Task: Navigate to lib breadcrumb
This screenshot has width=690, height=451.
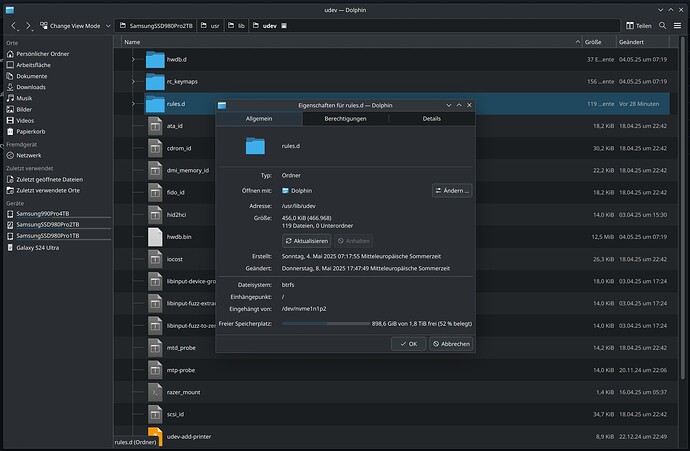Action: pyautogui.click(x=236, y=26)
